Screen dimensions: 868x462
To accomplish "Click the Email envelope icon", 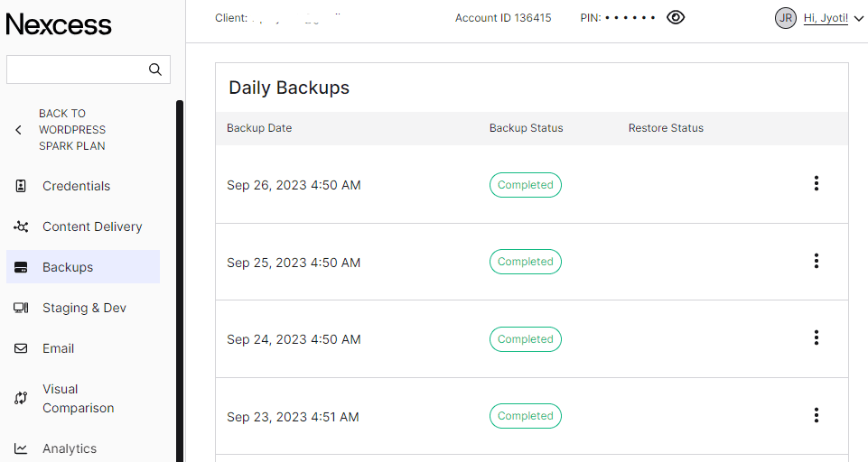I will 21,348.
